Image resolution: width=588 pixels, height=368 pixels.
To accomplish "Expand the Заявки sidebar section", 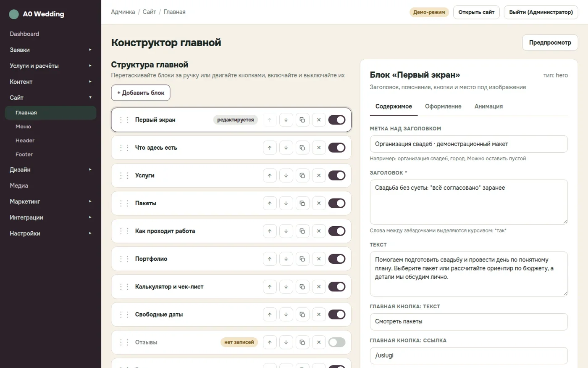I will tap(50, 50).
